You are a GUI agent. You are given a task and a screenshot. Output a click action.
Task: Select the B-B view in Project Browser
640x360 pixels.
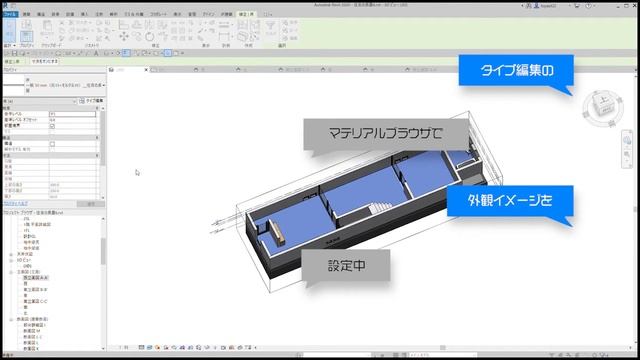(x=35, y=289)
